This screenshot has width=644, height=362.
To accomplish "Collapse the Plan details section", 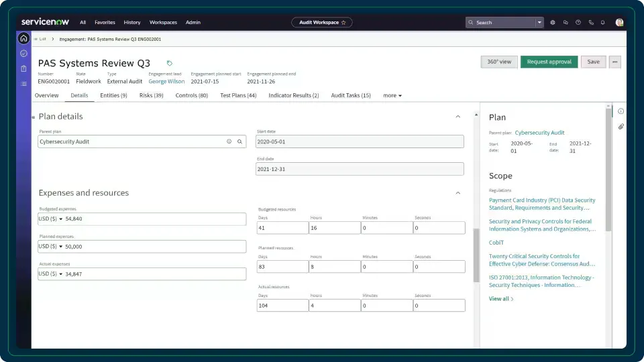I will click(x=458, y=117).
